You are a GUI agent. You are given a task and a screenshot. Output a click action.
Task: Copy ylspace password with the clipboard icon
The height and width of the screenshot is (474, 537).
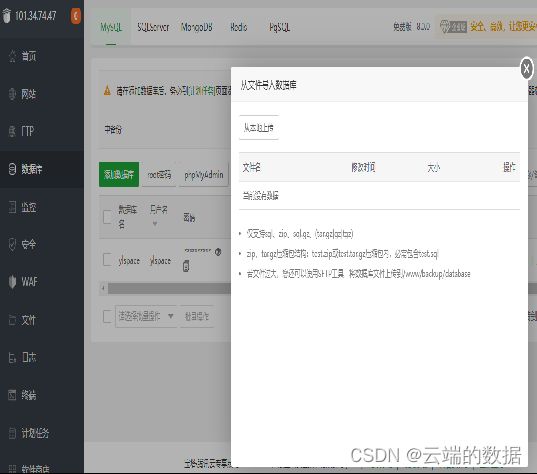[x=186, y=266]
